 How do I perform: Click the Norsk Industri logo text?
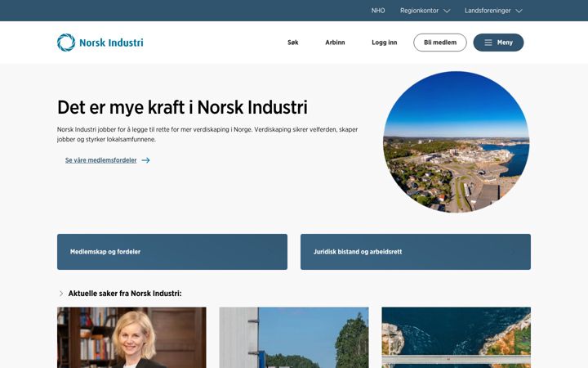pyautogui.click(x=111, y=43)
